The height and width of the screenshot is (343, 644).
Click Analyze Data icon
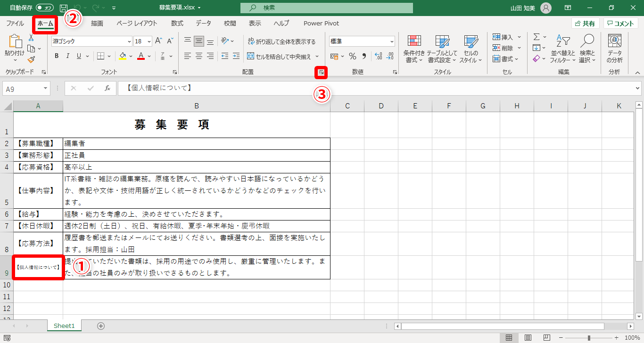pyautogui.click(x=614, y=49)
